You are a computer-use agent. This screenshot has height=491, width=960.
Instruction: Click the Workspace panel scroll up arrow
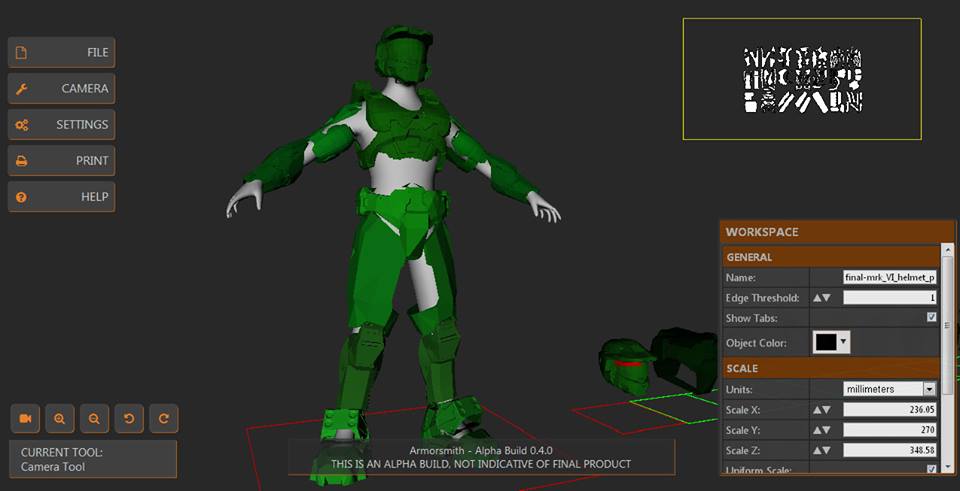point(948,250)
